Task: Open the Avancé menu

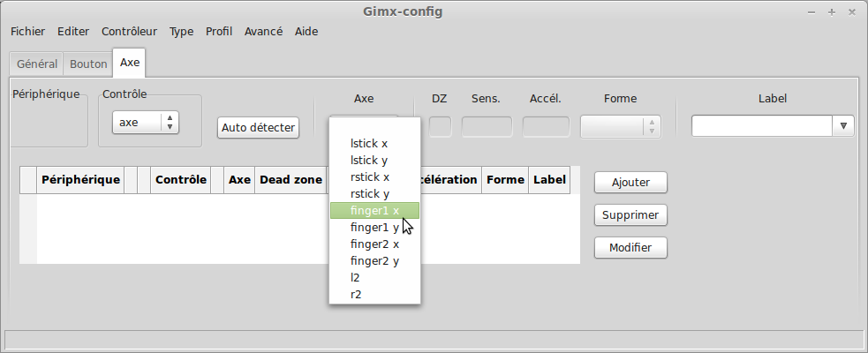Action: (x=263, y=32)
